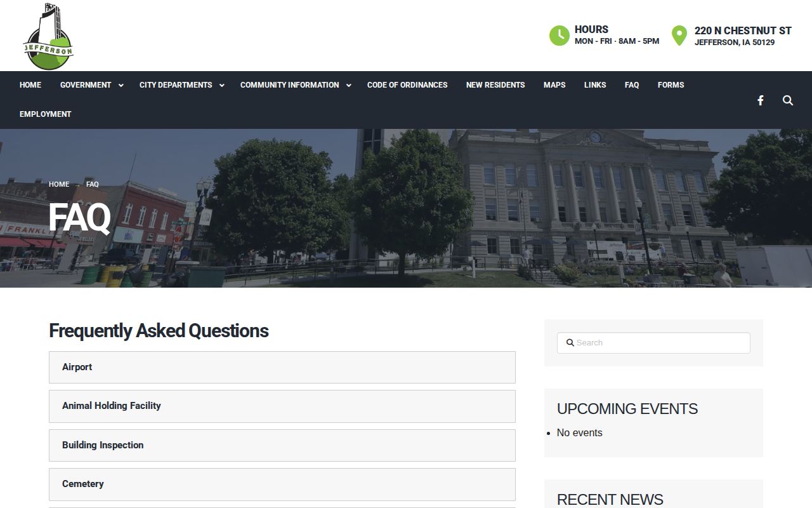Expand the Cemetery FAQ section
Viewport: 812px width, 508px height.
point(282,485)
